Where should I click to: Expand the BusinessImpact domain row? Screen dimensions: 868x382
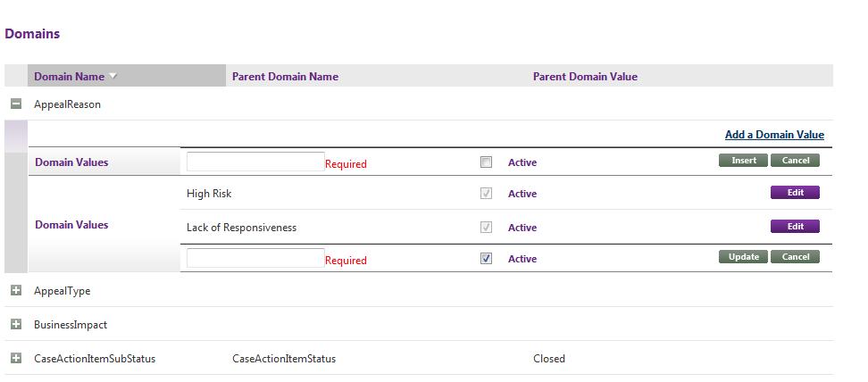[x=15, y=324]
